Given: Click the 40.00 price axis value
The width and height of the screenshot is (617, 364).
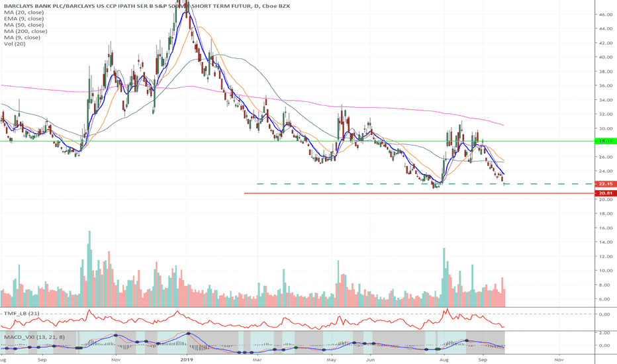Looking at the screenshot, I should point(606,57).
